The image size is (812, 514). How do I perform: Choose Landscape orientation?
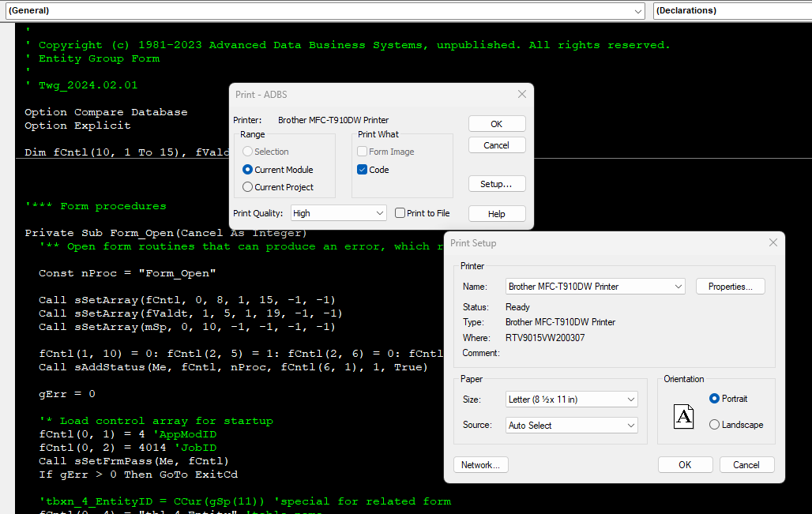coord(715,425)
